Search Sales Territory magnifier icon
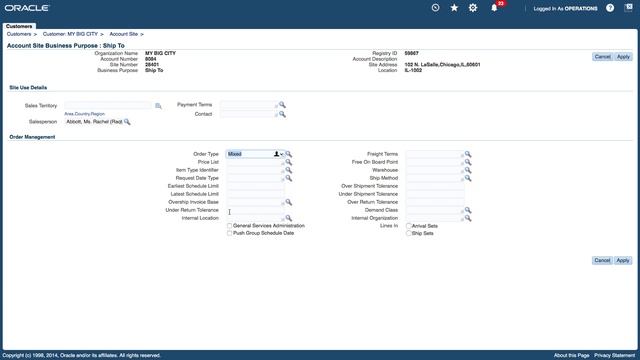This screenshot has width=640, height=360. (x=158, y=106)
